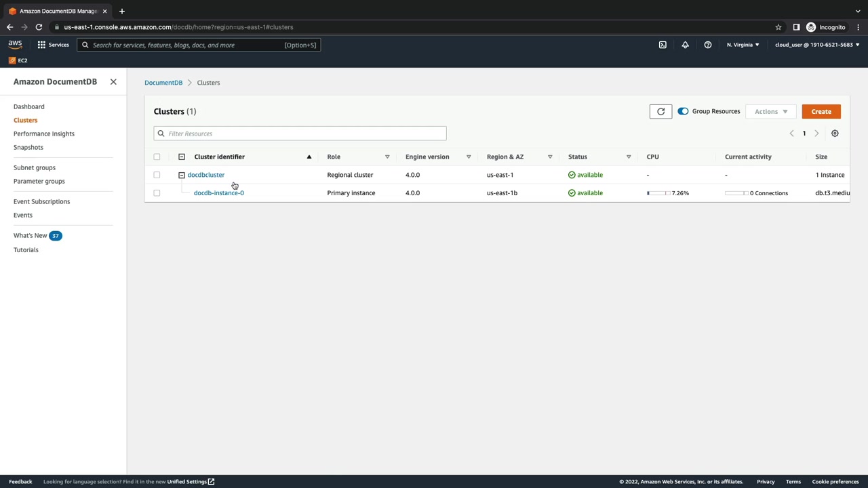This screenshot has width=868, height=488.
Task: Sort by Cluster identifier arrow
Action: (309, 157)
